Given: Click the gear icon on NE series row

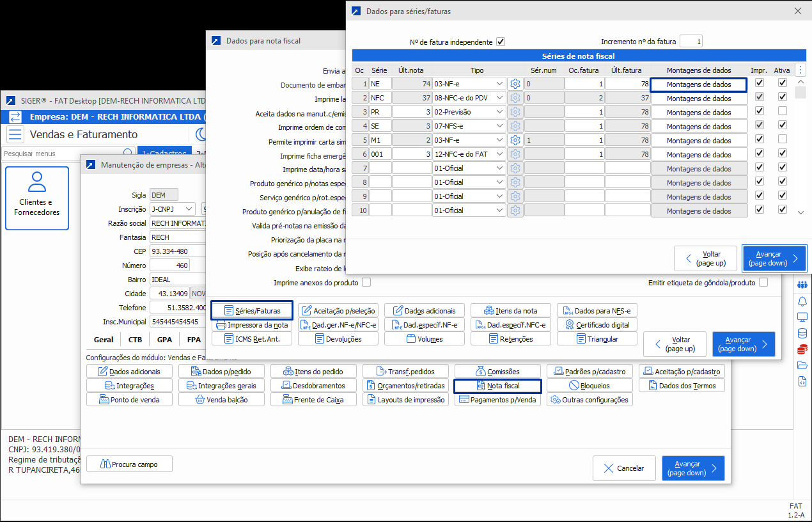Looking at the screenshot, I should (x=515, y=84).
